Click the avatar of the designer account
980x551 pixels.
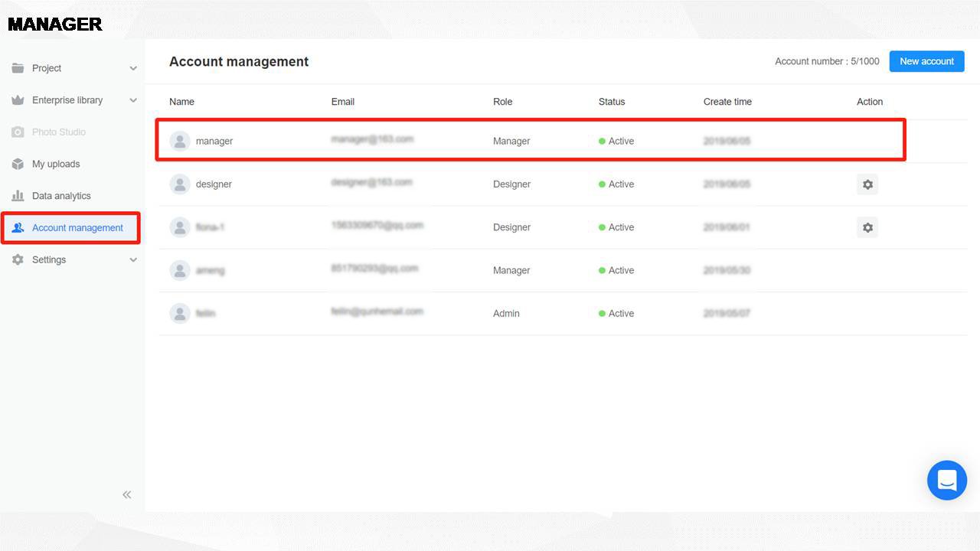[180, 184]
